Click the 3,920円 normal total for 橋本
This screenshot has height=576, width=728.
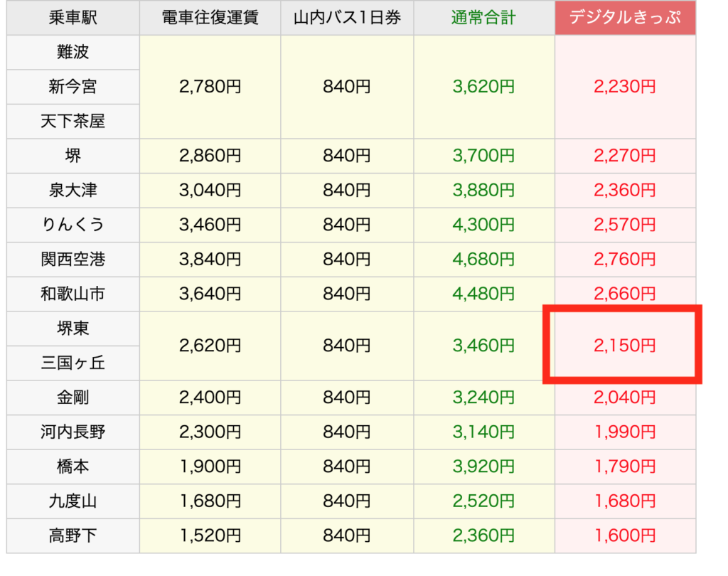483,466
